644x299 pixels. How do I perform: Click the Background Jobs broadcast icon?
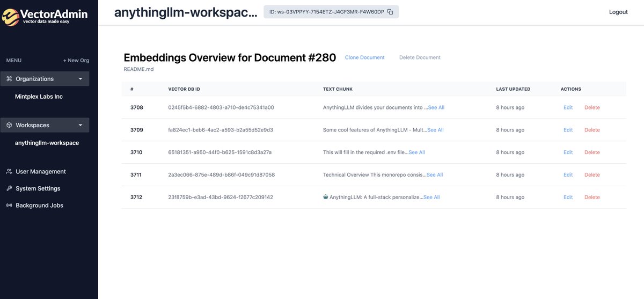[9, 206]
